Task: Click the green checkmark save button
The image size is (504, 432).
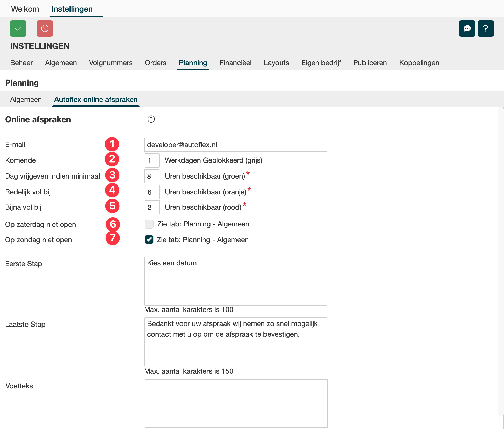Action: tap(18, 29)
